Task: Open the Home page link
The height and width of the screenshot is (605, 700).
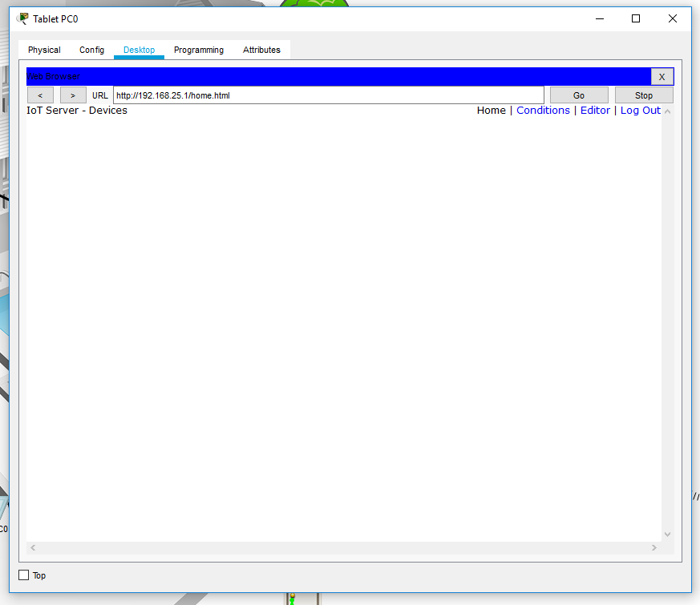Action: tap(491, 111)
